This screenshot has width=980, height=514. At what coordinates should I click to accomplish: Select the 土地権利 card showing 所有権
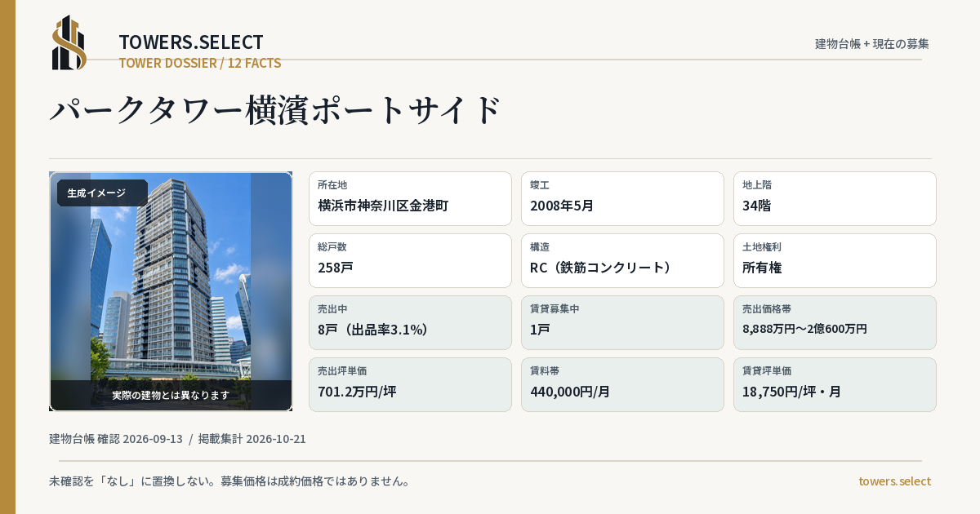835,260
